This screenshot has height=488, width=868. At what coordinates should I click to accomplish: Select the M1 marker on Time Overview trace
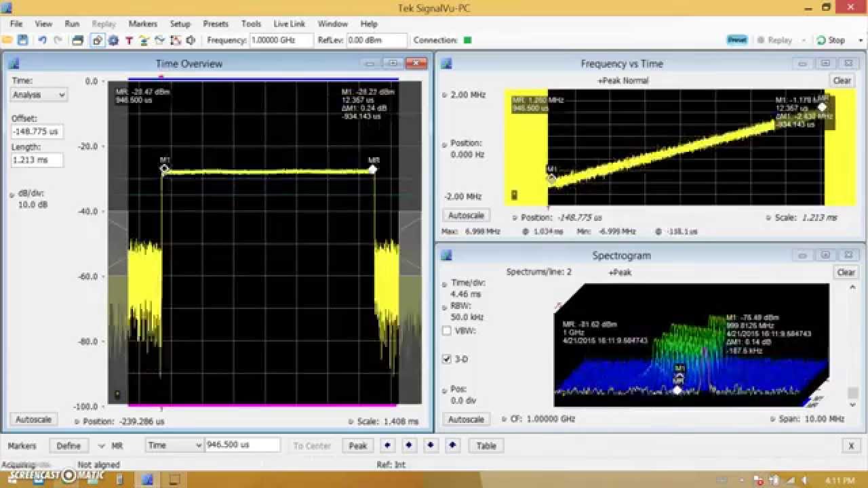pyautogui.click(x=164, y=168)
